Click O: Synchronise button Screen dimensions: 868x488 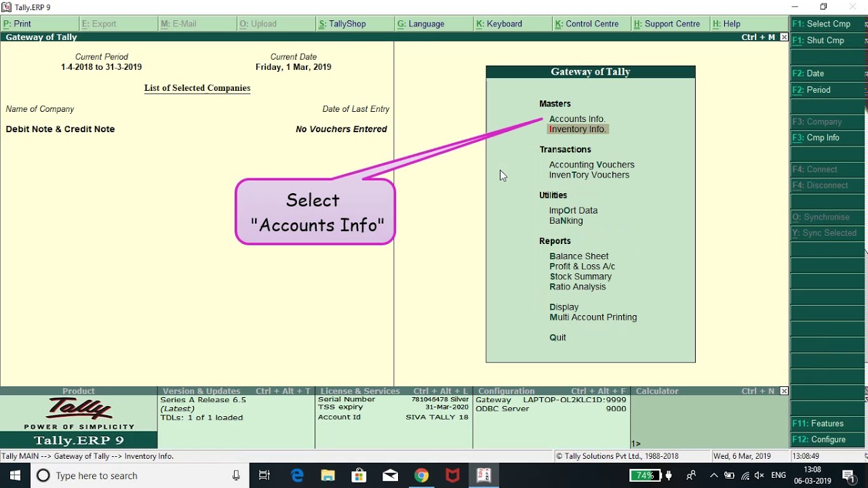pyautogui.click(x=828, y=217)
